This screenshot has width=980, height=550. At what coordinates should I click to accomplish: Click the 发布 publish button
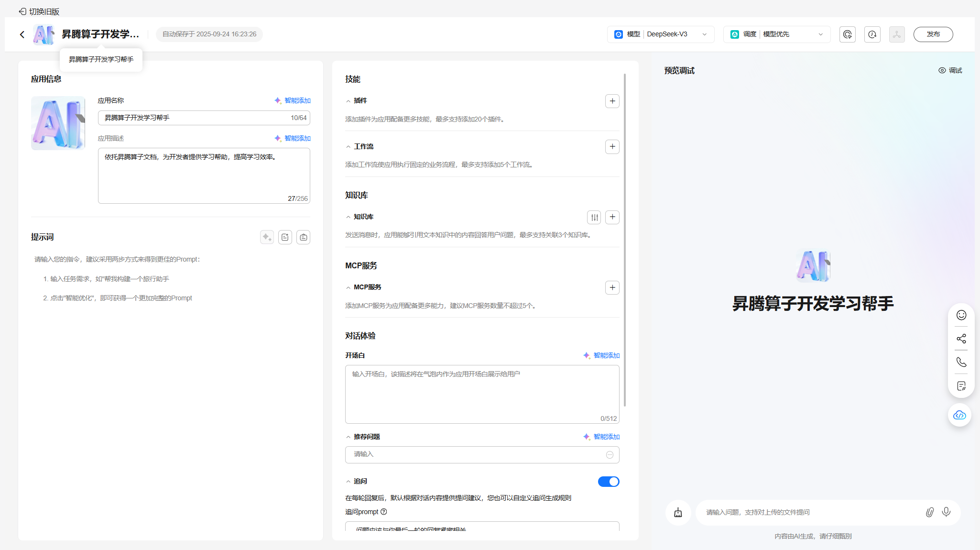(933, 34)
